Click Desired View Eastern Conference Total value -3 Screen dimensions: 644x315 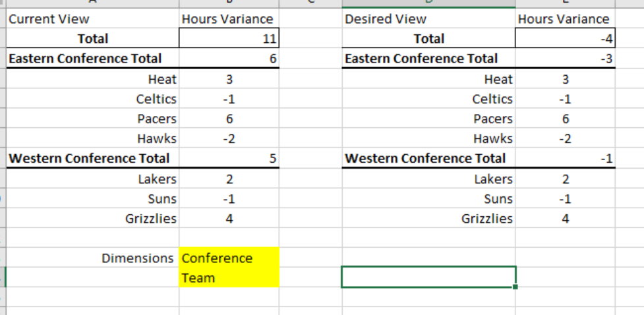tap(565, 59)
